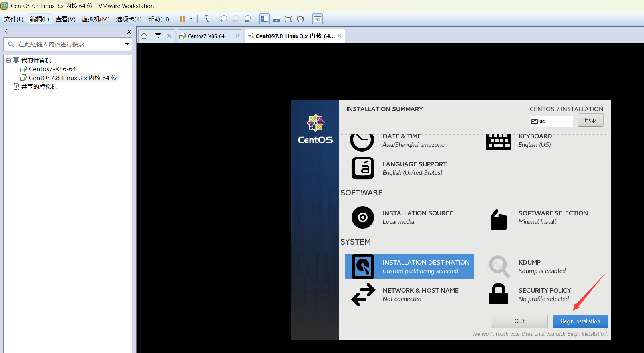Click the Send Ctrl+Alt+Del toolbar icon
The height and width of the screenshot is (353, 644).
tap(206, 19)
